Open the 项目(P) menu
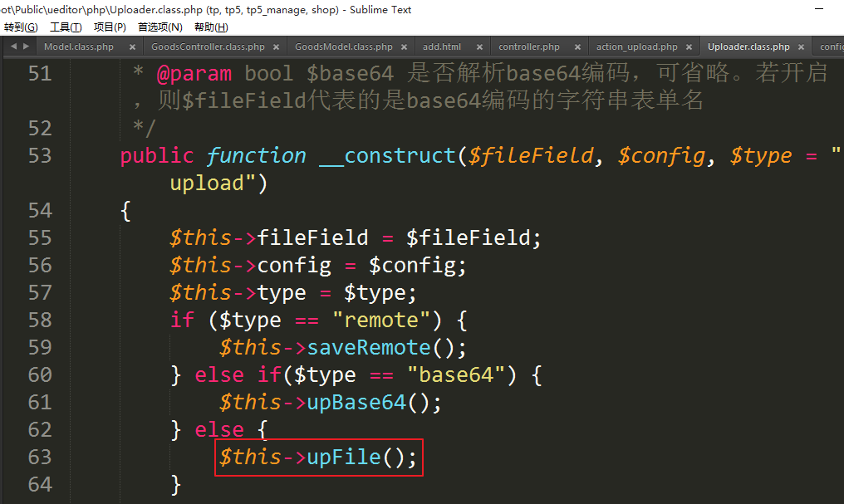Image resolution: width=844 pixels, height=504 pixels. coord(110,27)
